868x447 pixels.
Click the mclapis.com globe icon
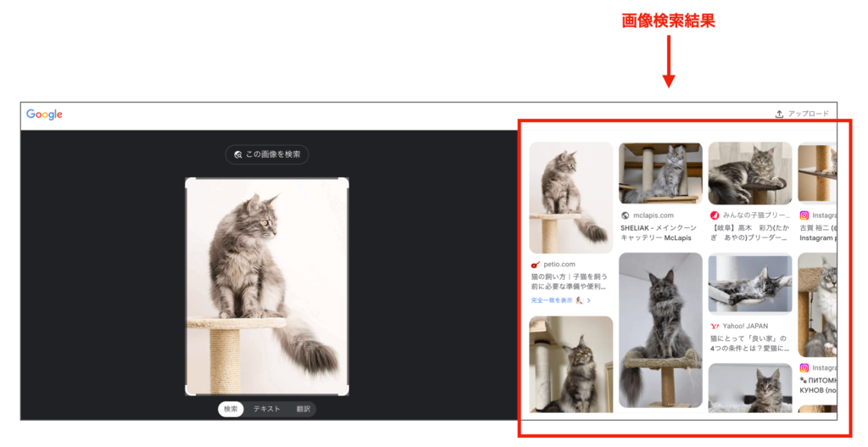(625, 215)
